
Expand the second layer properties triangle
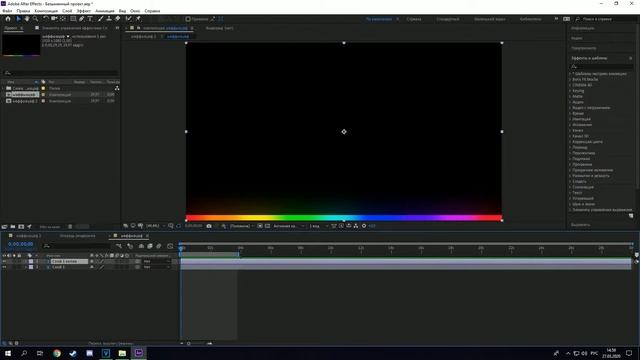(x=25, y=267)
